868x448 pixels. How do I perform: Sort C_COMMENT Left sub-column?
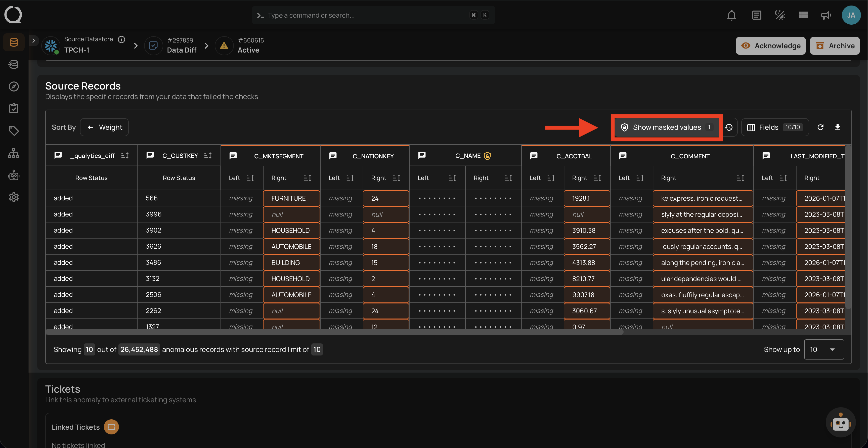[x=640, y=178]
